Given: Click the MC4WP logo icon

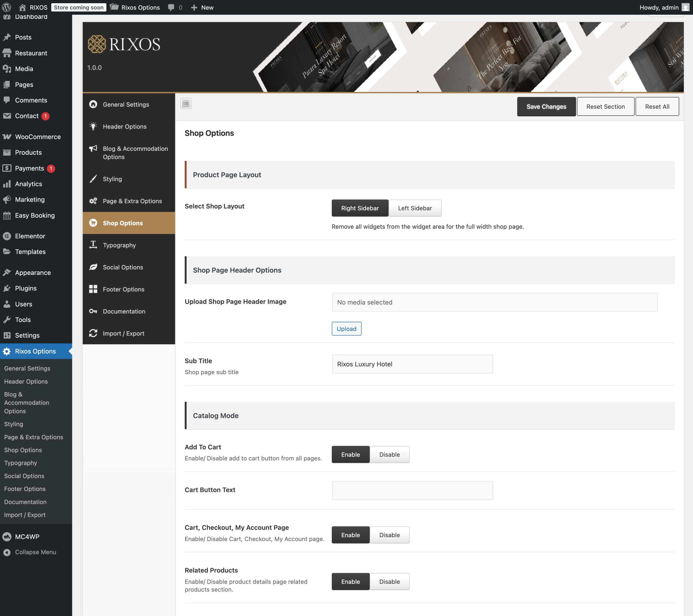Looking at the screenshot, I should coord(7,537).
